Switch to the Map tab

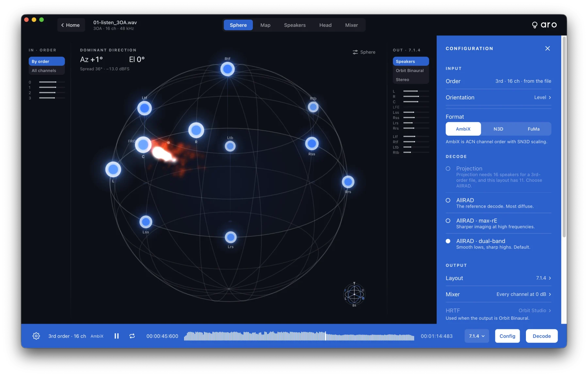tap(265, 25)
